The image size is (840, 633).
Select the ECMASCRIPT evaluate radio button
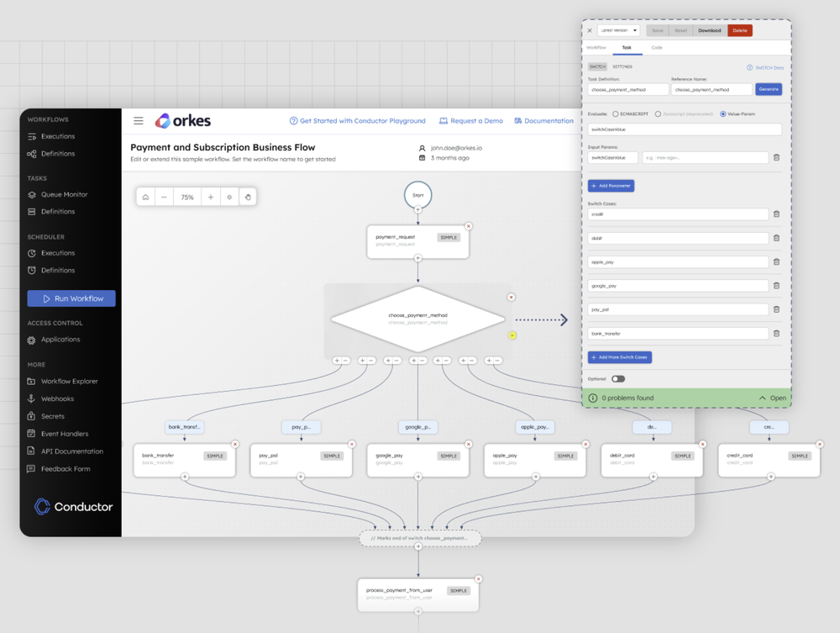tap(616, 114)
